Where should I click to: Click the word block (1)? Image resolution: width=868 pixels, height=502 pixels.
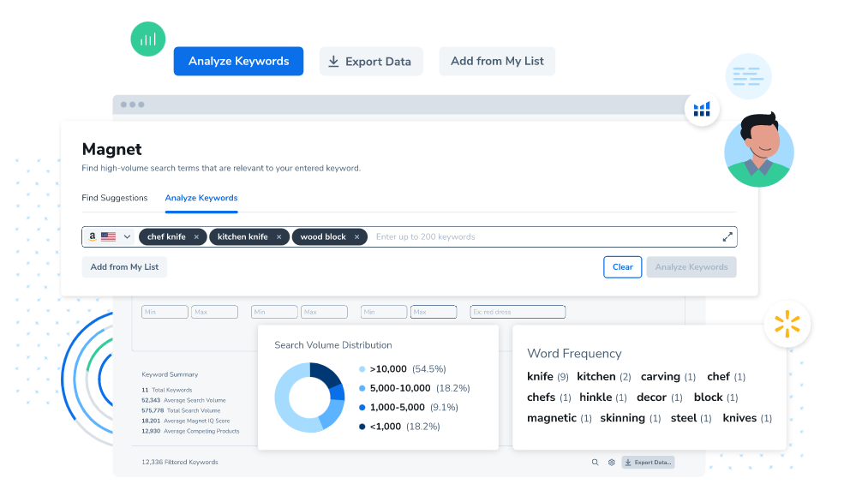click(716, 397)
